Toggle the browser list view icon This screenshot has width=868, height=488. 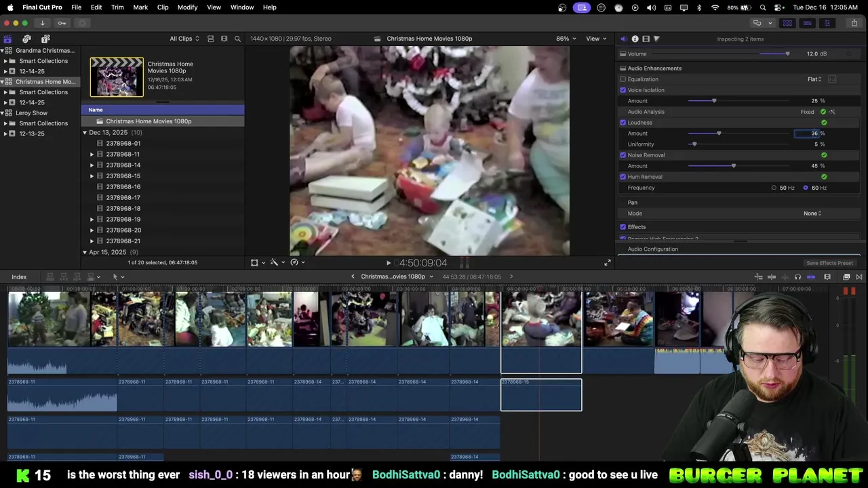tap(210, 39)
